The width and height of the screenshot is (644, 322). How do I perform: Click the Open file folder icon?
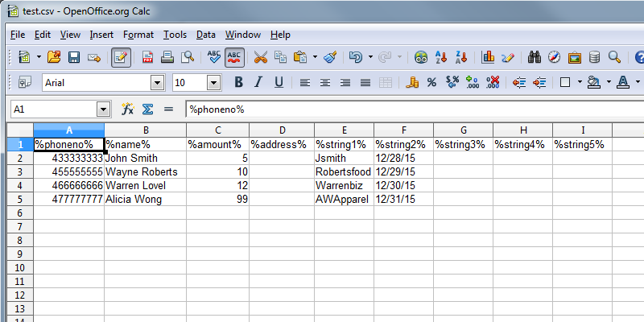[x=54, y=57]
